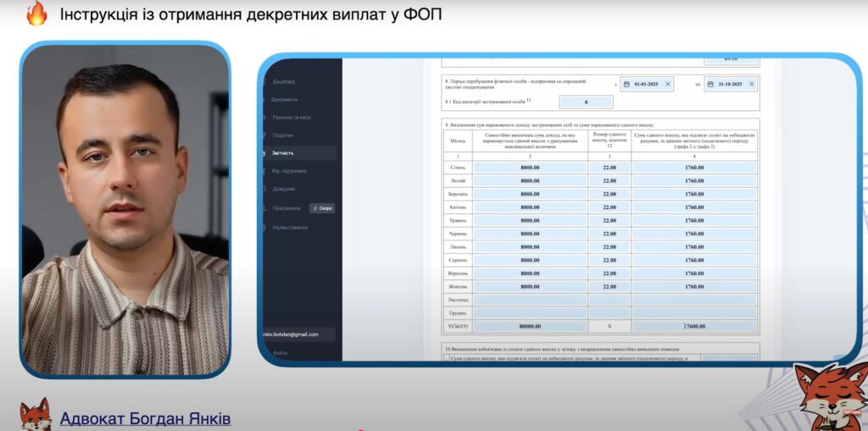Click Жовтень rate field 22.00
Viewport: 868px width, 431px height.
pyautogui.click(x=609, y=286)
